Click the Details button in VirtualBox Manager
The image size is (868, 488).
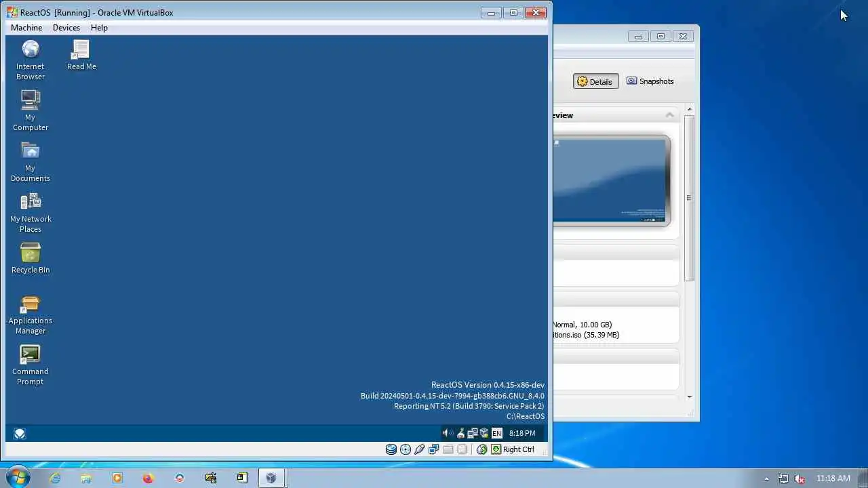coord(595,81)
